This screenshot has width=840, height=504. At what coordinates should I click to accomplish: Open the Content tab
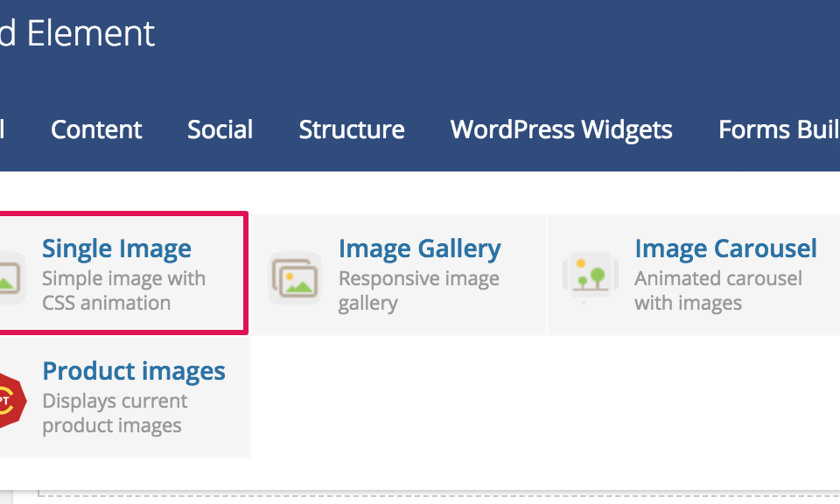pyautogui.click(x=96, y=129)
